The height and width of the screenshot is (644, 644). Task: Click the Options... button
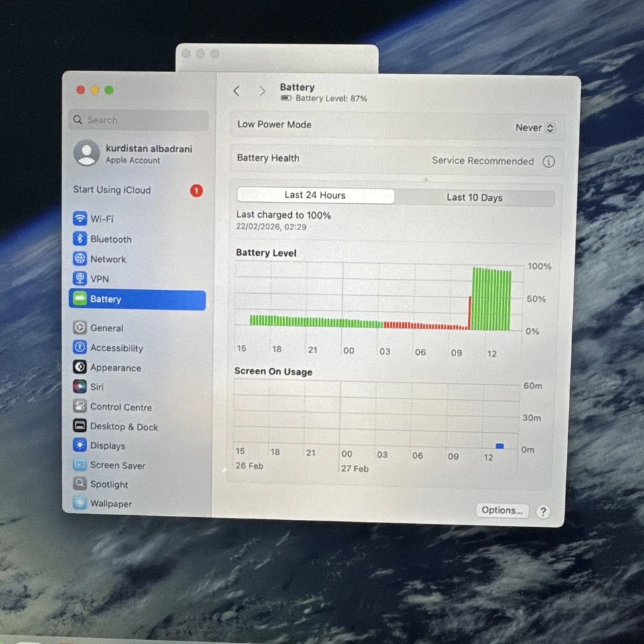pos(502,510)
